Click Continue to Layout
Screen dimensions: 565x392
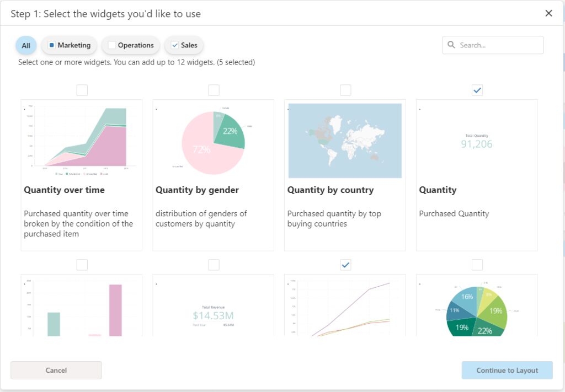(x=507, y=370)
